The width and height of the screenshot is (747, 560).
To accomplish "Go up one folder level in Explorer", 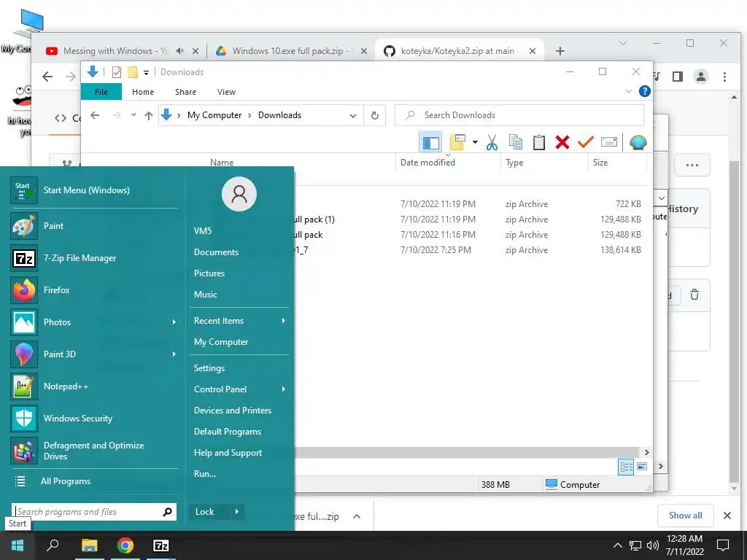I will coord(149,115).
